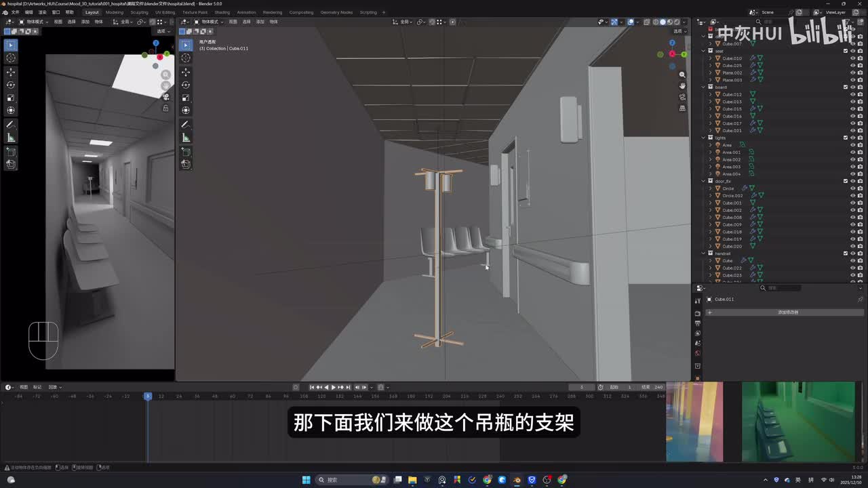Collapse the handrail collection in outliner
This screenshot has width=868, height=488.
703,253
